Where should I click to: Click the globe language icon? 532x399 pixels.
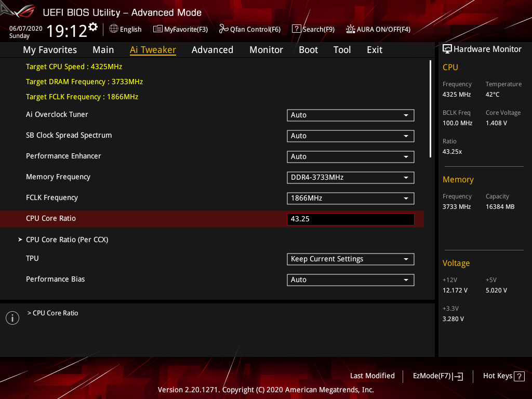click(114, 29)
